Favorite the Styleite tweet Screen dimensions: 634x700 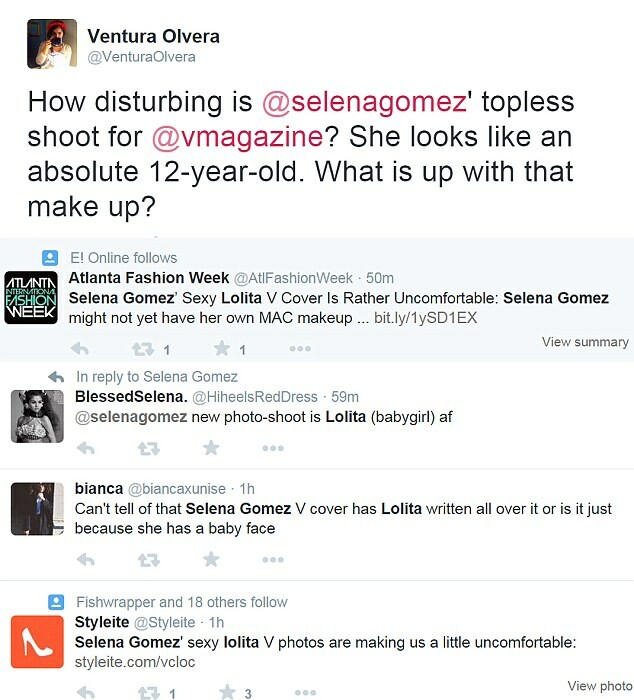227,692
